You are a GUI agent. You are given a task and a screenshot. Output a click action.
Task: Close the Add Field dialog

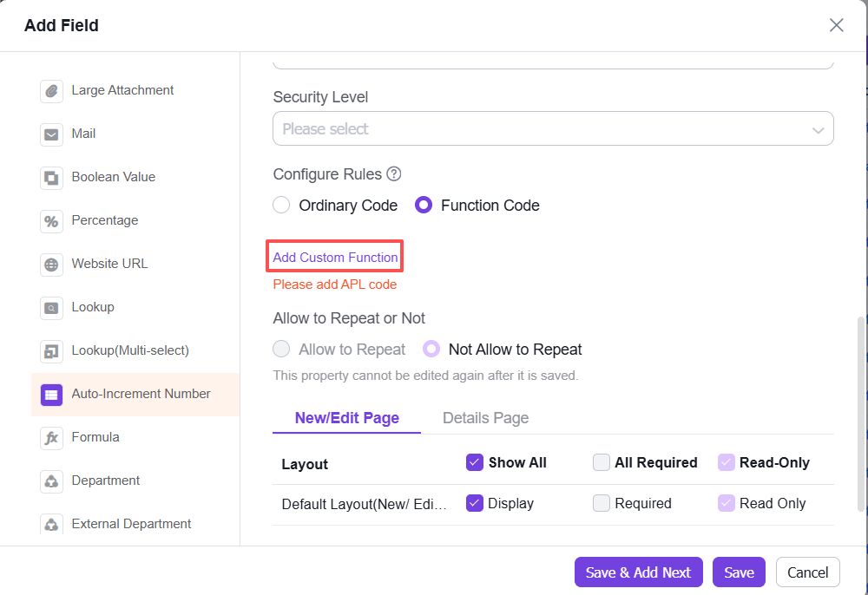tap(836, 25)
